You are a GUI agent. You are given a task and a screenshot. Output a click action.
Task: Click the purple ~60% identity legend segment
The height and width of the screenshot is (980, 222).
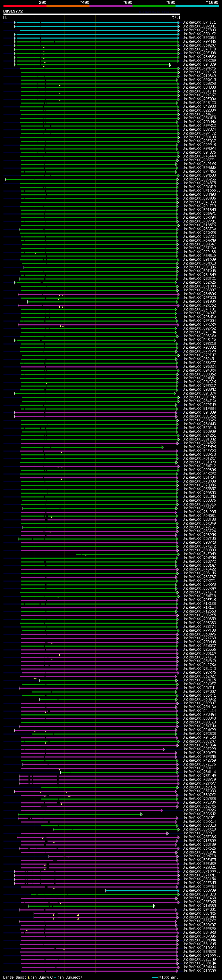(111, 7)
